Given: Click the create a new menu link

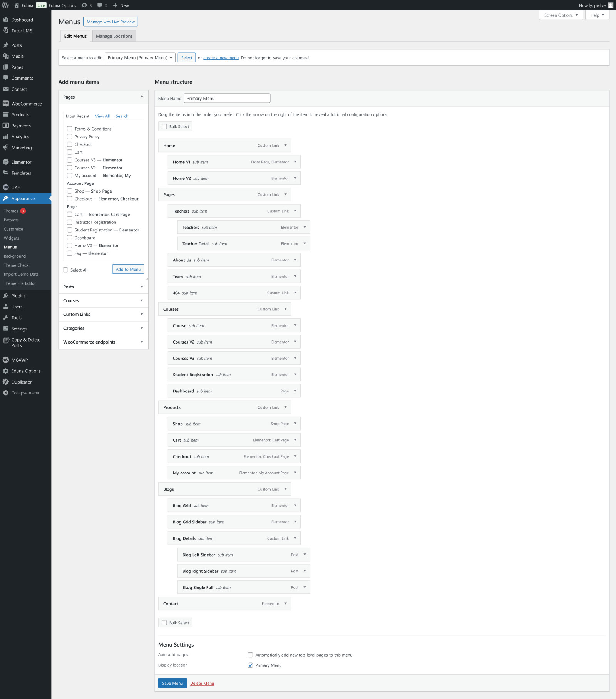Looking at the screenshot, I should [x=221, y=58].
